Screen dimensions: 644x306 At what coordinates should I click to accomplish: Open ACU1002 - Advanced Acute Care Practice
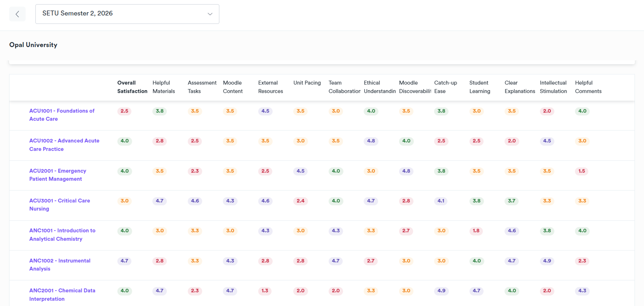click(64, 145)
